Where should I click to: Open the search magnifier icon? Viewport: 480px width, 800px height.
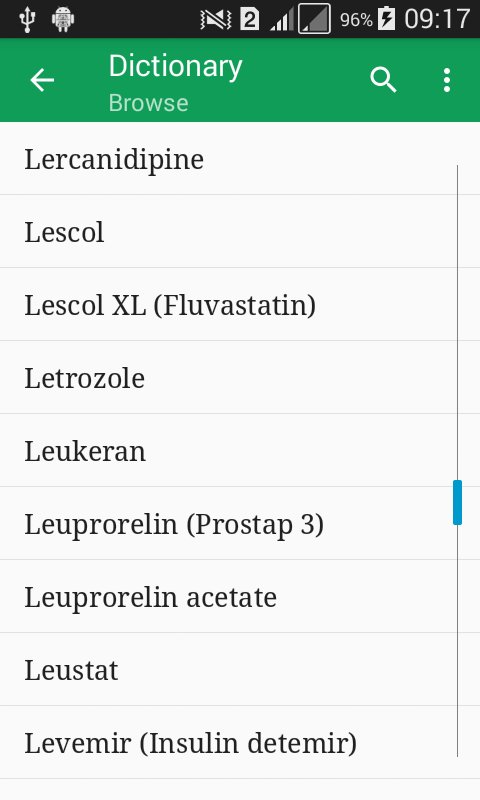[383, 80]
